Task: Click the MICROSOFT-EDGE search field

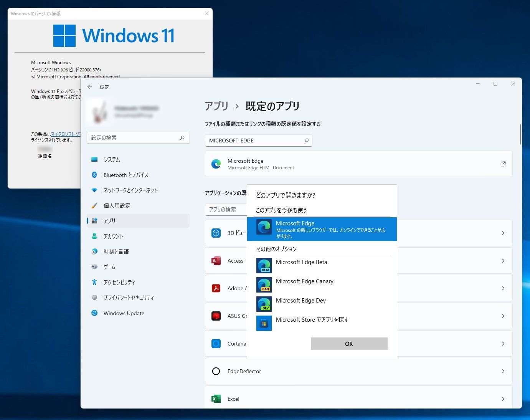Action: [x=258, y=141]
